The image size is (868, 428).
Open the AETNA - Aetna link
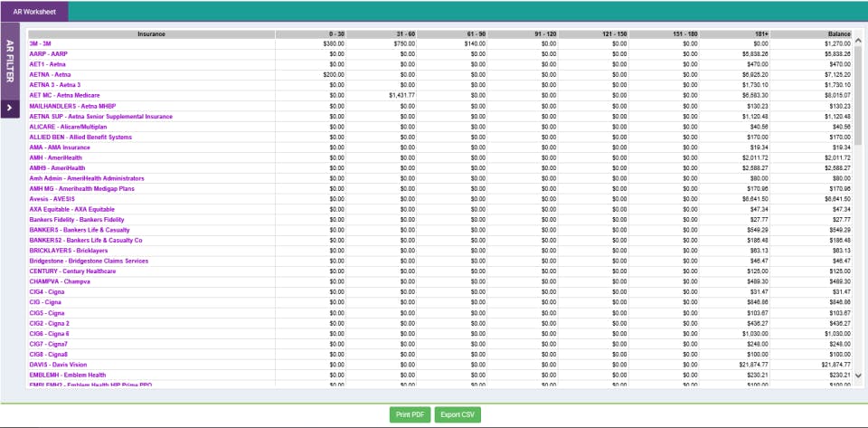pos(50,75)
